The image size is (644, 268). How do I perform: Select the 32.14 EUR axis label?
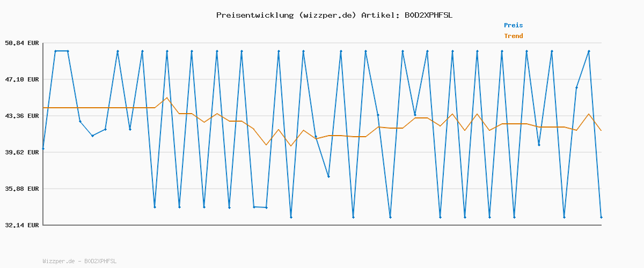click(x=21, y=225)
